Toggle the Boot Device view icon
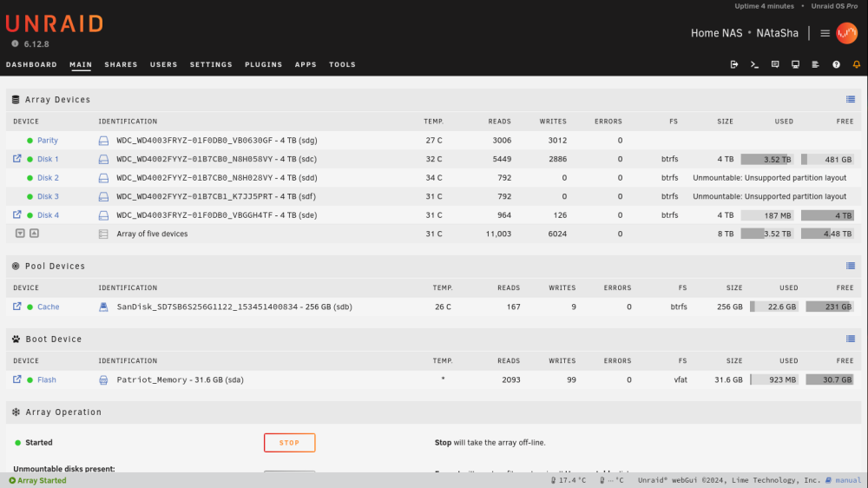Screen dimensions: 868x488 point(851,339)
